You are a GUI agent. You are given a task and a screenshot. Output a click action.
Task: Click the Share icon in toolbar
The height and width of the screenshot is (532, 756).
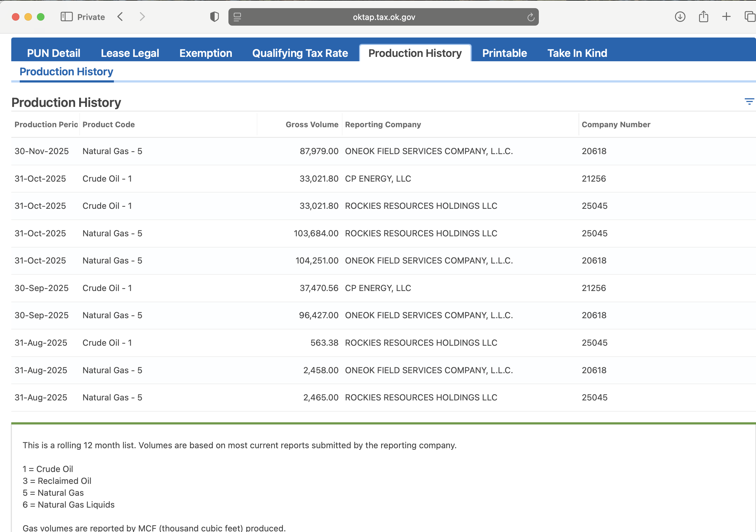703,17
